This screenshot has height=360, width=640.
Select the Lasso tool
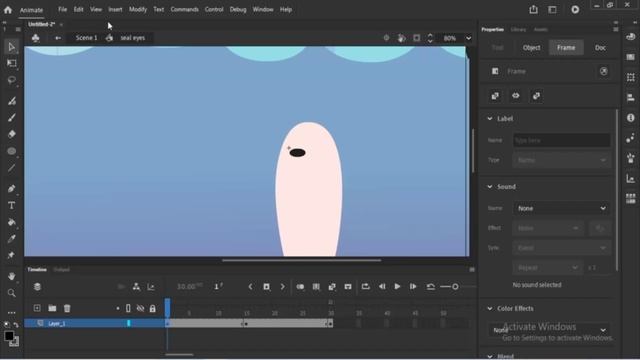pos(11,80)
